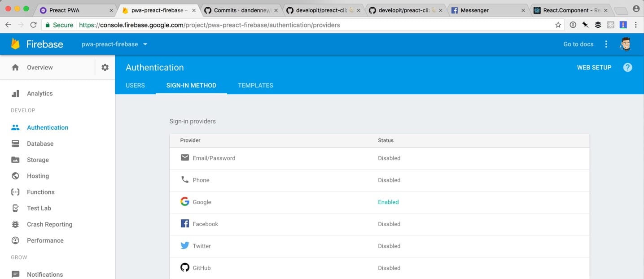Click the Test Lab checklist icon
The height and width of the screenshot is (279, 644).
15,208
